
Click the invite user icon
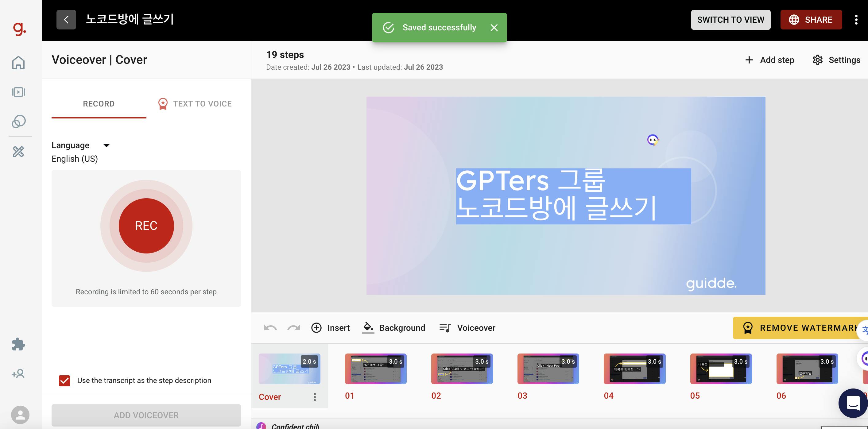click(18, 374)
